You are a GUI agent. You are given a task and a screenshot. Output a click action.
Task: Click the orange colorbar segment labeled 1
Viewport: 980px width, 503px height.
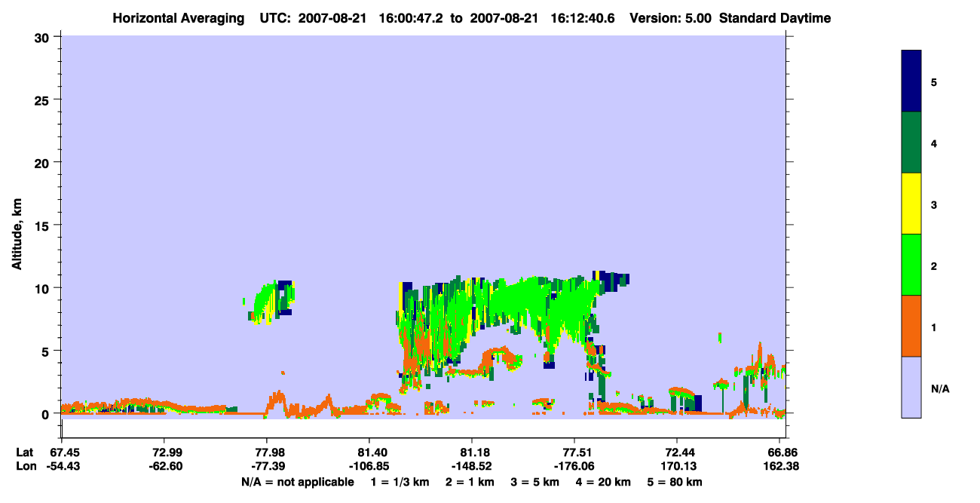pos(911,326)
